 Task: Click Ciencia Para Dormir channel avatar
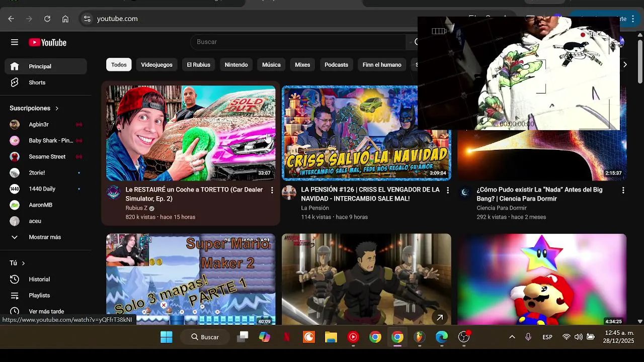[x=465, y=193]
